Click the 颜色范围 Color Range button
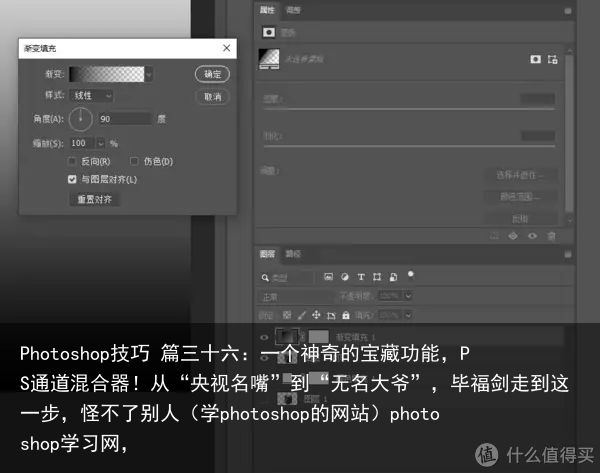The width and height of the screenshot is (600, 473). tap(520, 197)
